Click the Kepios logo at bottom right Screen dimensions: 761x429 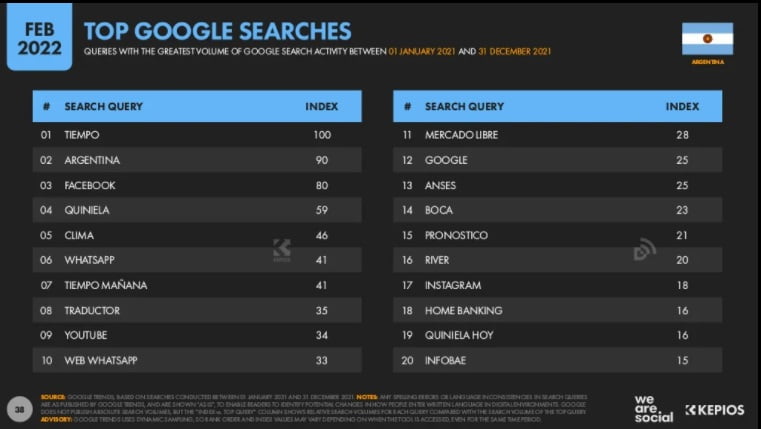click(x=714, y=410)
